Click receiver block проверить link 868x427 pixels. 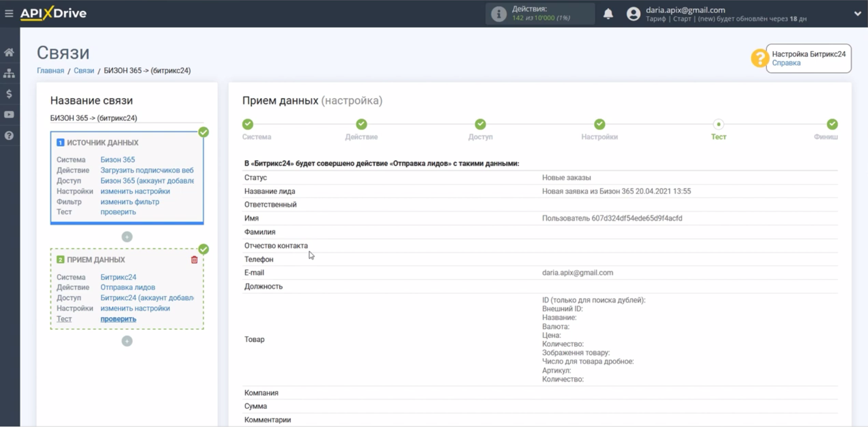click(x=118, y=319)
